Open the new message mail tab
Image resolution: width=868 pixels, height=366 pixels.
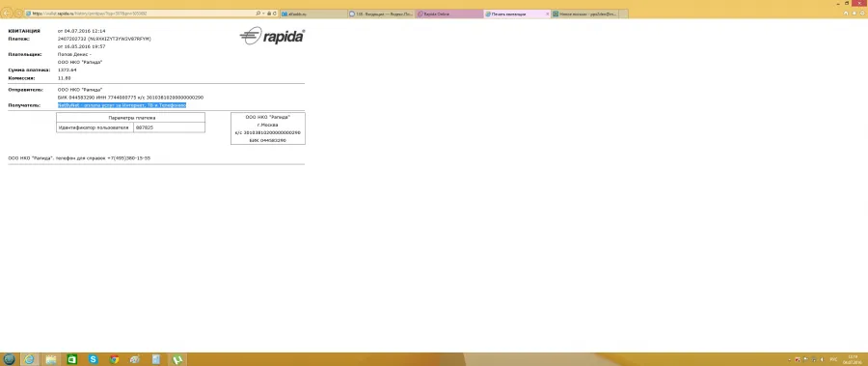click(x=590, y=14)
